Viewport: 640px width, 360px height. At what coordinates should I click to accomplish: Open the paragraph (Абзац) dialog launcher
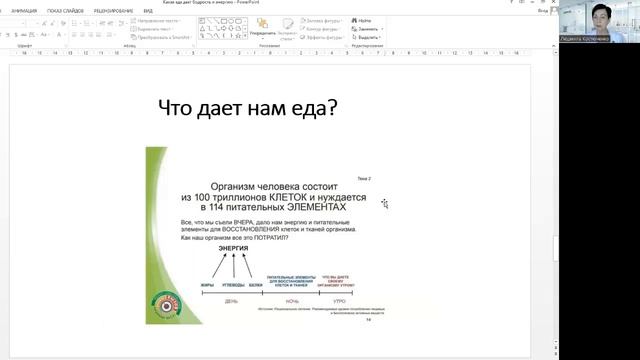pyautogui.click(x=193, y=46)
